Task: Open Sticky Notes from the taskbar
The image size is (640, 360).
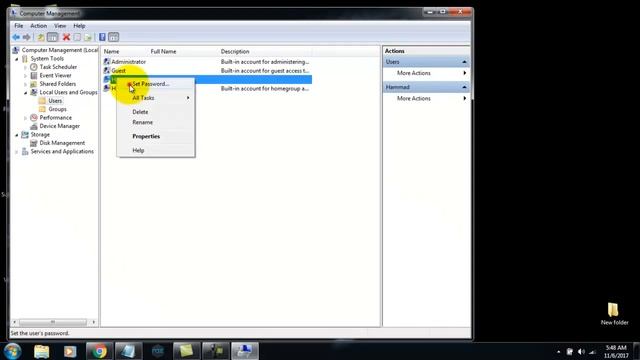Action: (x=186, y=351)
